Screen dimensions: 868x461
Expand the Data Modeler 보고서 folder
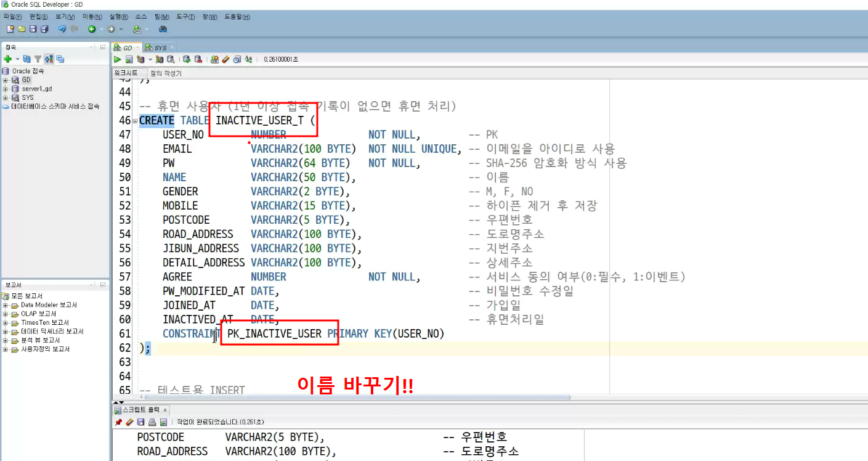tap(6, 305)
